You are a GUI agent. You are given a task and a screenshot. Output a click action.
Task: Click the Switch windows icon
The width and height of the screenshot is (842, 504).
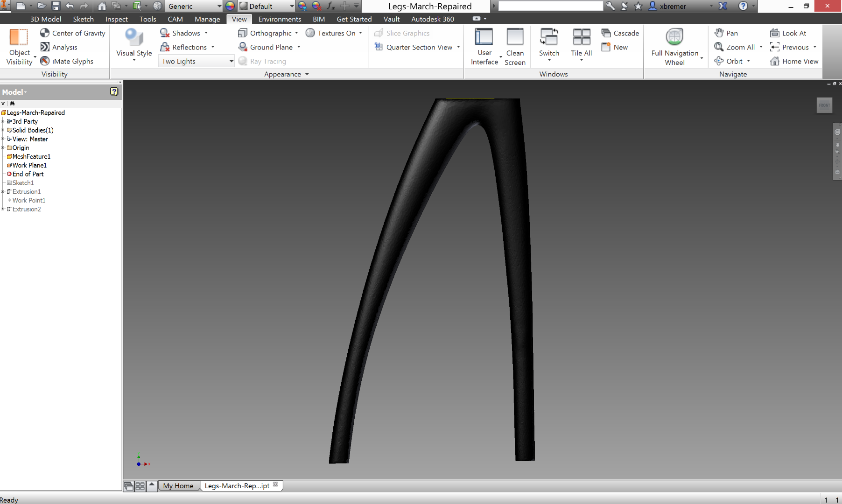click(549, 36)
